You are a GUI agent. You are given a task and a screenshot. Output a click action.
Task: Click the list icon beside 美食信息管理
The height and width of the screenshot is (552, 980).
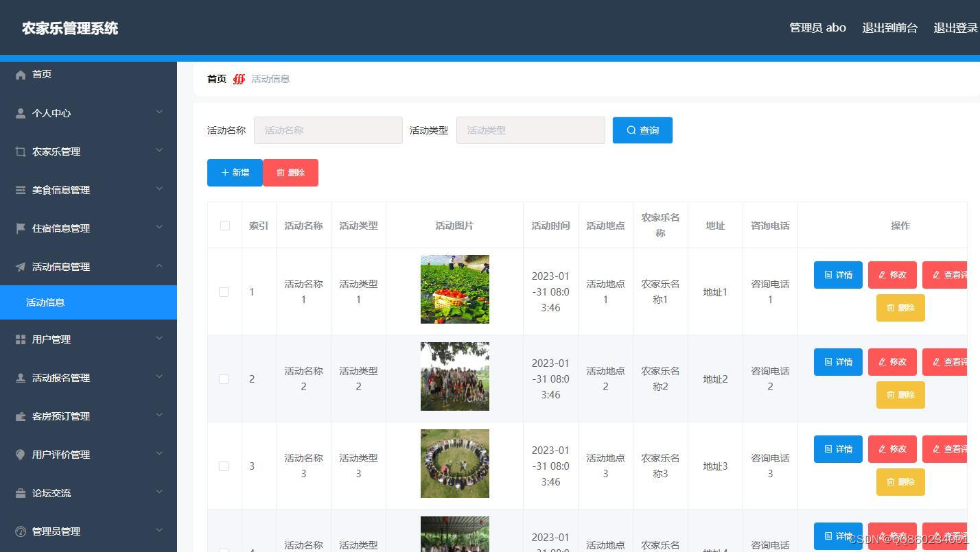point(21,190)
